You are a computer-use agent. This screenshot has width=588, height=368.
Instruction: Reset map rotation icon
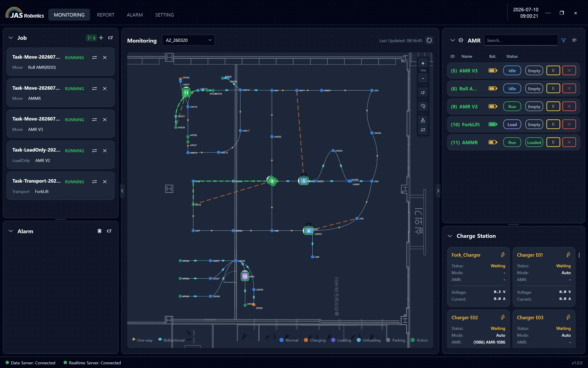[423, 92]
